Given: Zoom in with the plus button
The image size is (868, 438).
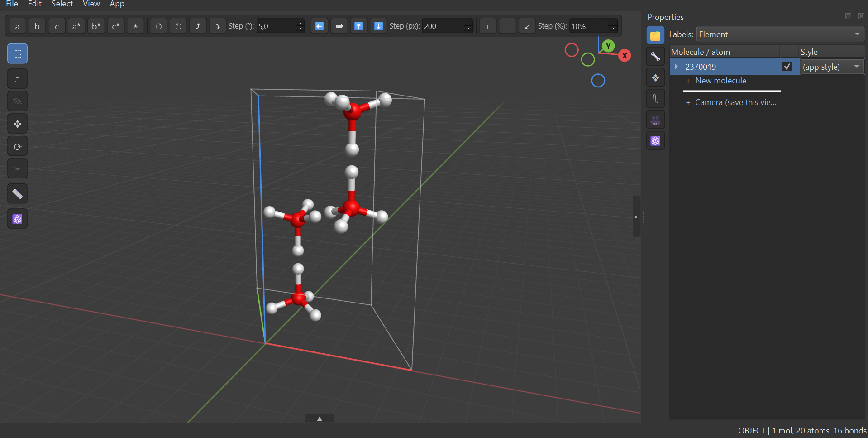Looking at the screenshot, I should pos(487,26).
